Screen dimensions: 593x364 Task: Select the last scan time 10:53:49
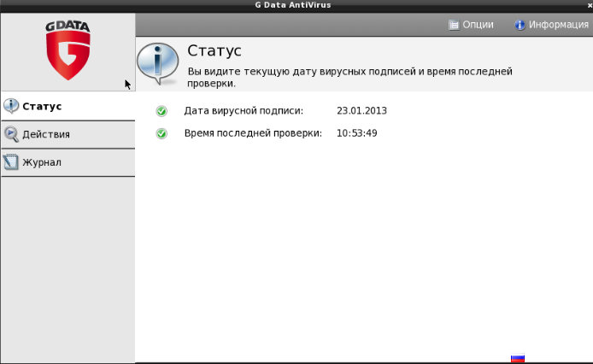(356, 133)
